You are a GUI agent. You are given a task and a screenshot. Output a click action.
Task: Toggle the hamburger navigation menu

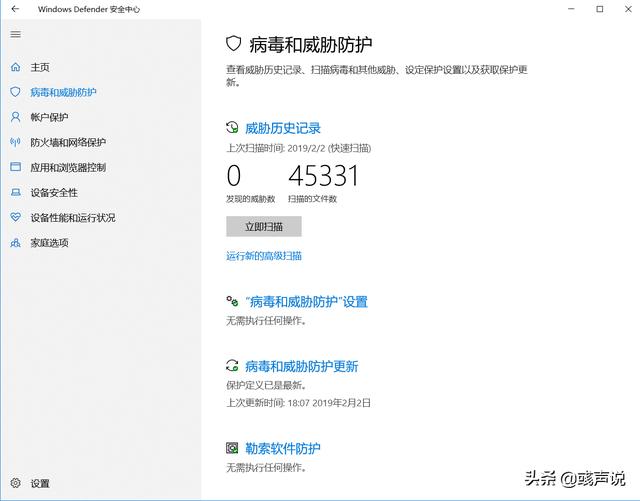pyautogui.click(x=16, y=34)
